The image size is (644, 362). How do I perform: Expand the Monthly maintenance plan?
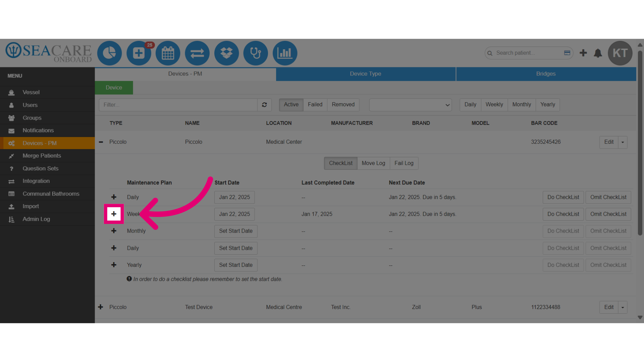click(x=114, y=231)
